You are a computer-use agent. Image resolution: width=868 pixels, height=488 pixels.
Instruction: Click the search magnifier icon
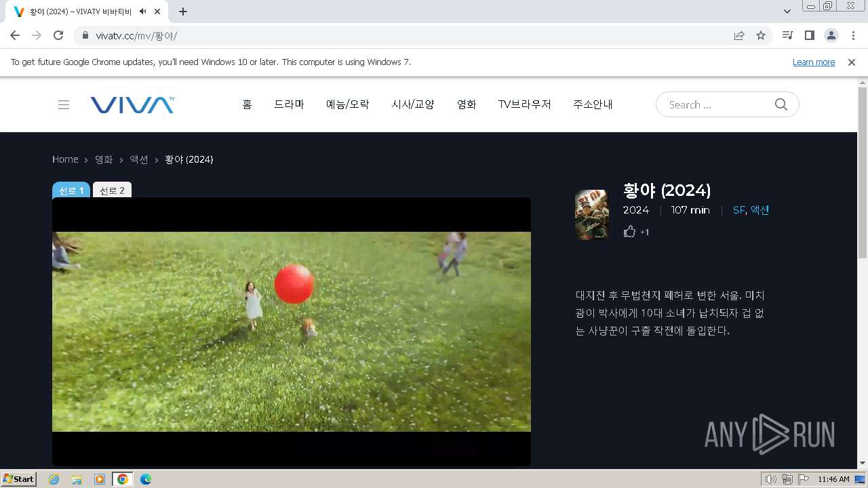click(x=781, y=104)
